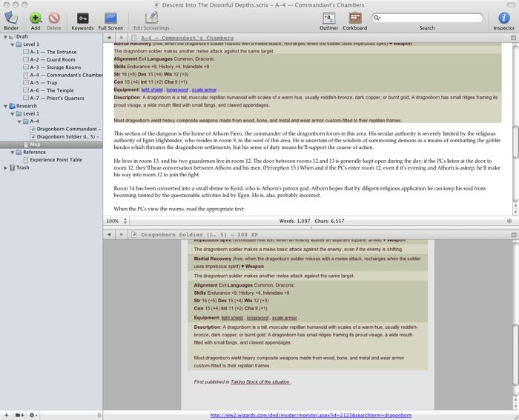
Task: Toggle split view button in top editor header
Action: tap(514, 38)
